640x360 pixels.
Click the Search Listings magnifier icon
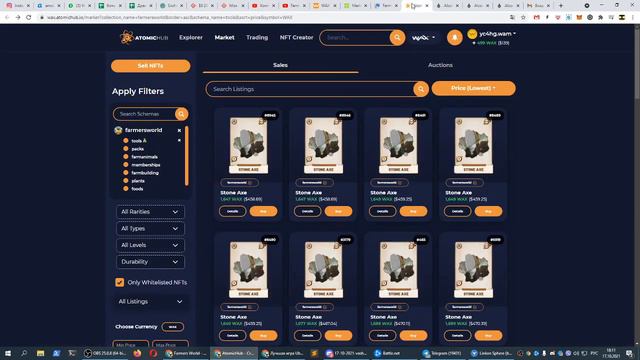click(x=421, y=89)
